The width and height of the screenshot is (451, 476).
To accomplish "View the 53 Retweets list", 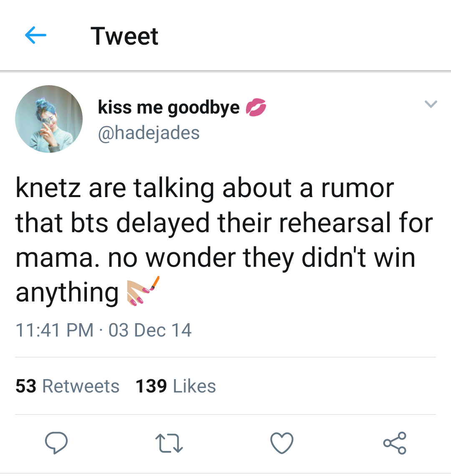I will click(x=67, y=386).
